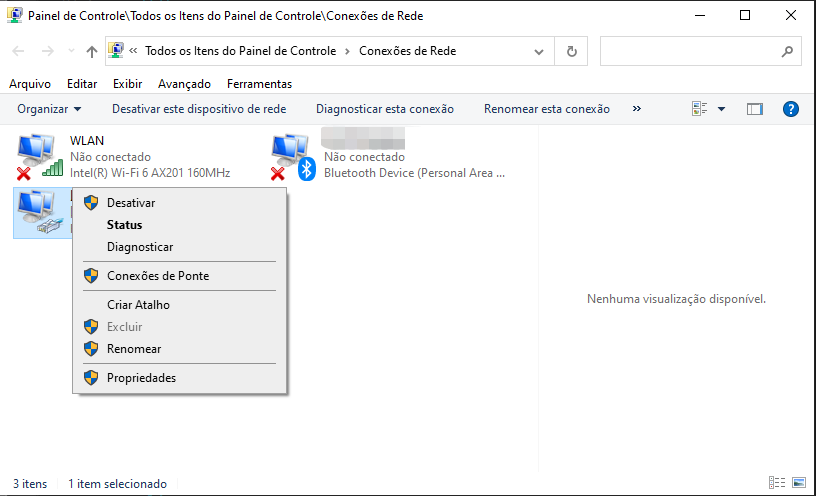Click the WLAN network adapter icon
This screenshot has width=816, height=496.
coord(40,156)
